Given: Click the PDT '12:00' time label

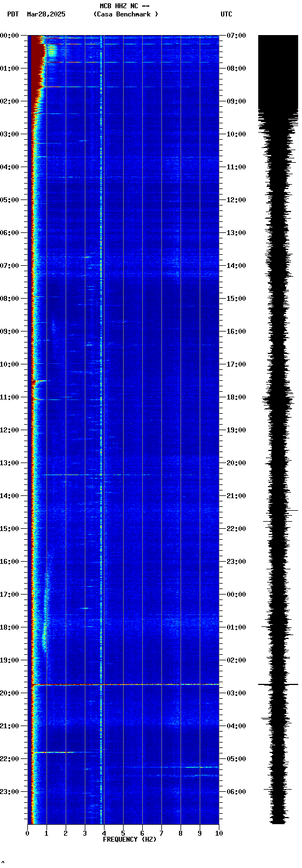Looking at the screenshot, I should pos(10,430).
